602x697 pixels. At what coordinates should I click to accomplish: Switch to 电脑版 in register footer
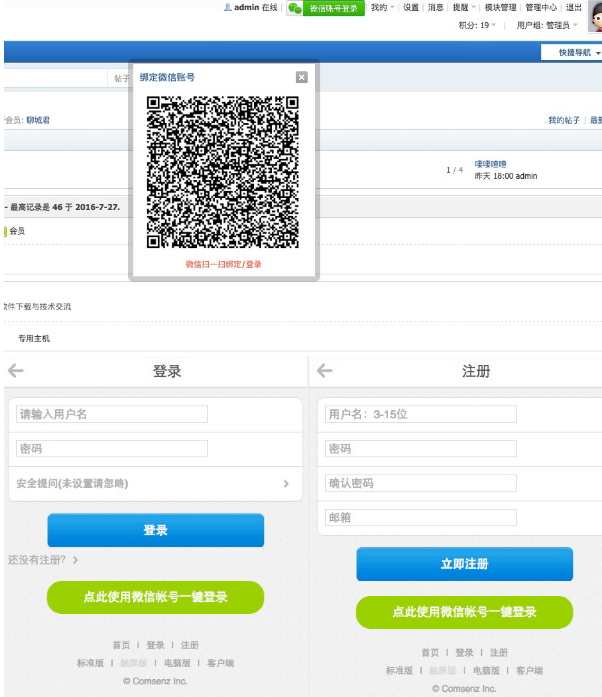pyautogui.click(x=486, y=670)
